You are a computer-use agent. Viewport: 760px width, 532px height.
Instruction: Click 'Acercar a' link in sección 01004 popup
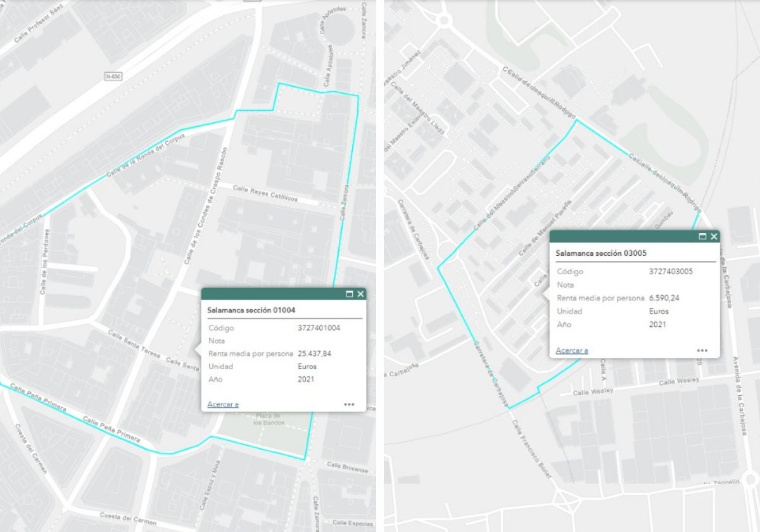pyautogui.click(x=223, y=405)
